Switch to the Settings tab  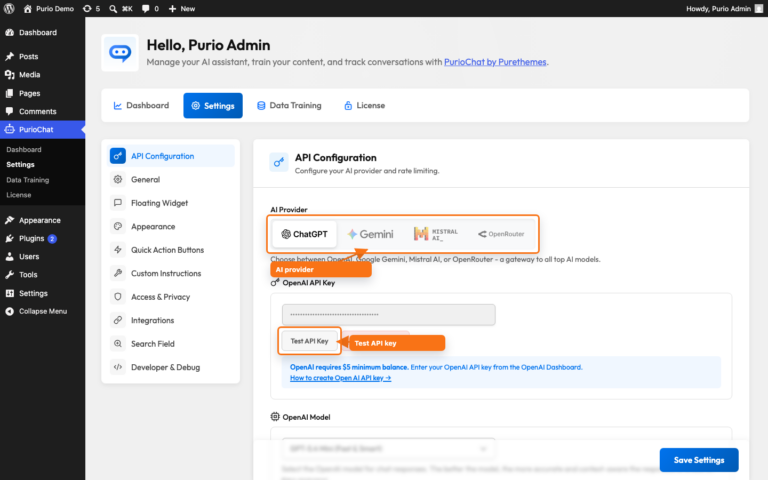213,105
